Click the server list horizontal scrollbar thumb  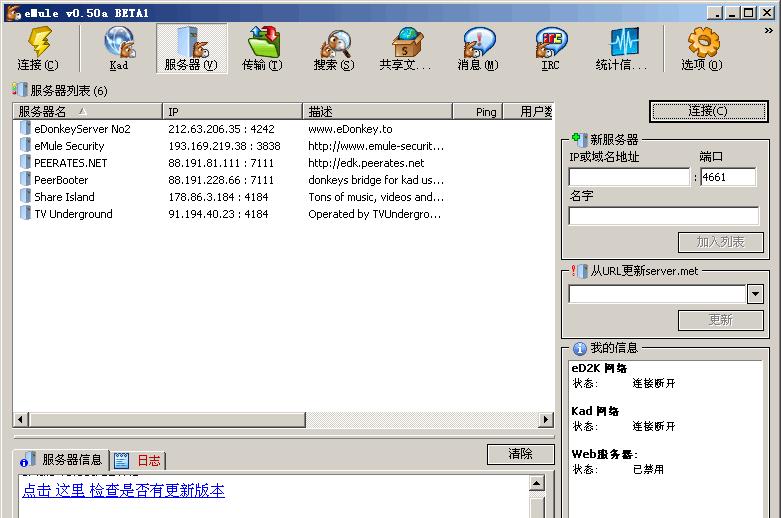(x=167, y=419)
